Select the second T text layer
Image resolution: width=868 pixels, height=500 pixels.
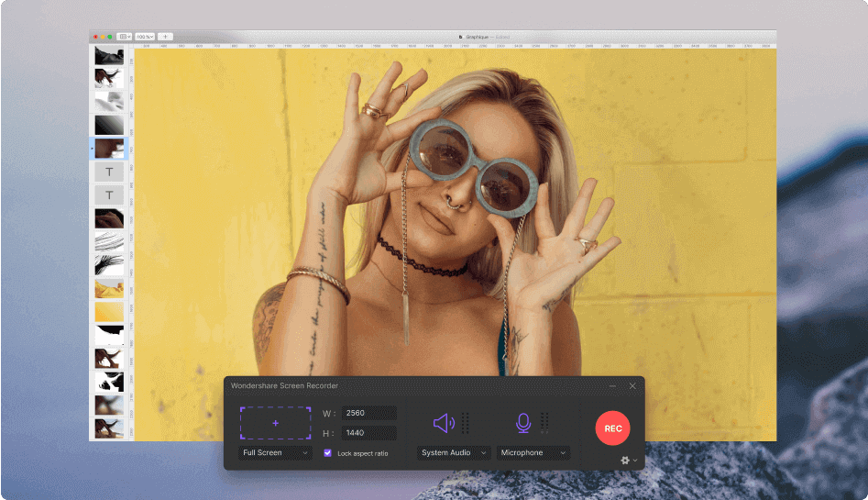point(109,195)
